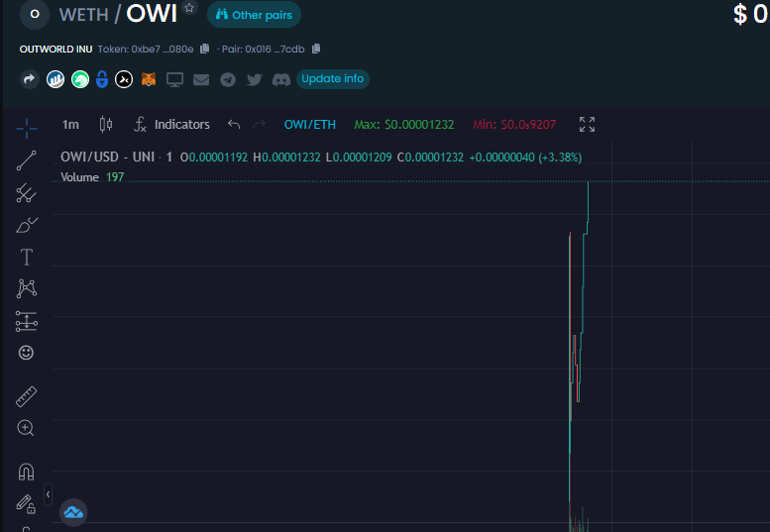Toggle magnet mode
770x532 pixels.
pos(26,472)
